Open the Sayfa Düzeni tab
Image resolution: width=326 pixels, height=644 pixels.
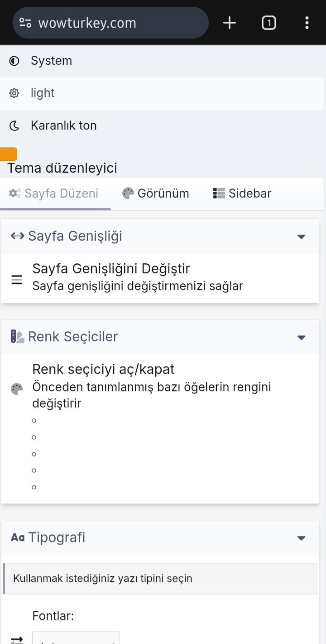(54, 194)
